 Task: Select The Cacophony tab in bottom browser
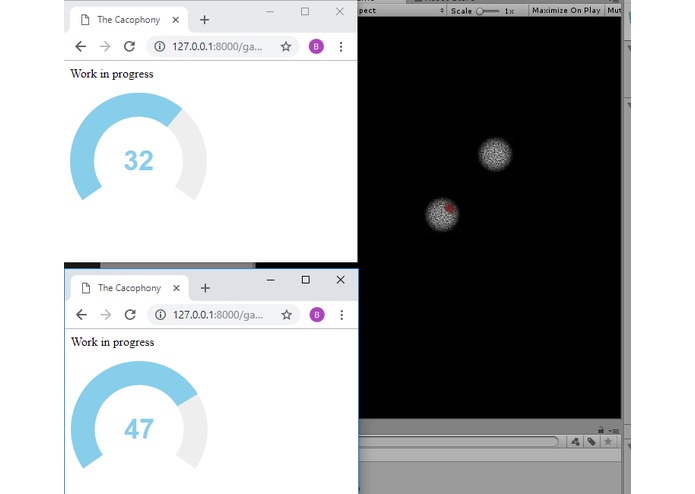tap(129, 288)
